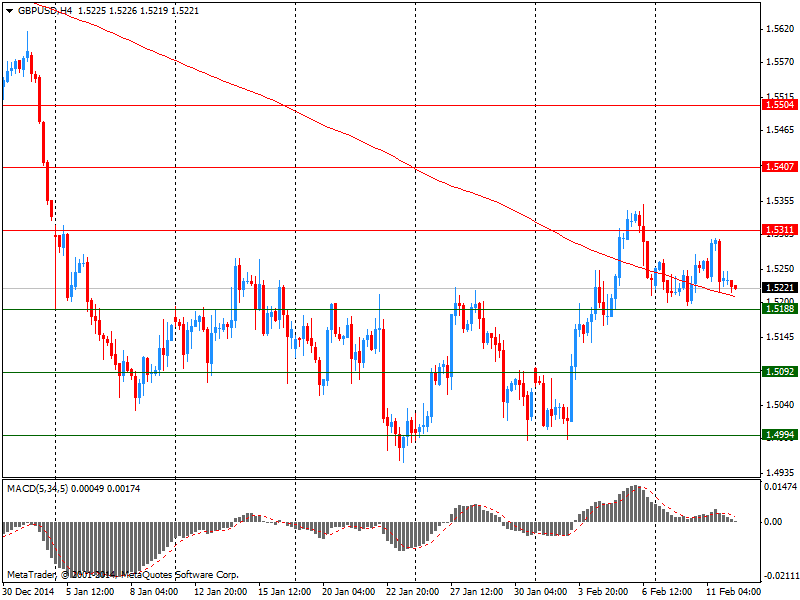Click the 30 Jan 04:00 time label
Image resolution: width=800 pixels, height=600 pixels.
pyautogui.click(x=540, y=592)
